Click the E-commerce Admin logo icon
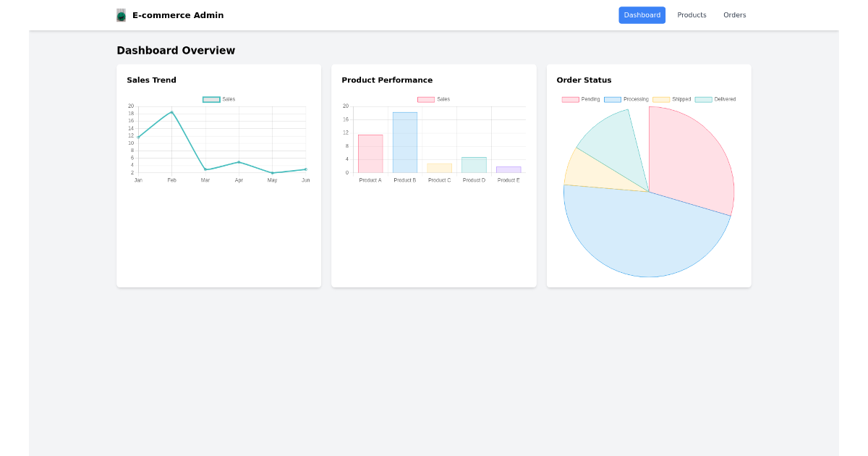This screenshot has width=868, height=456. [x=121, y=14]
